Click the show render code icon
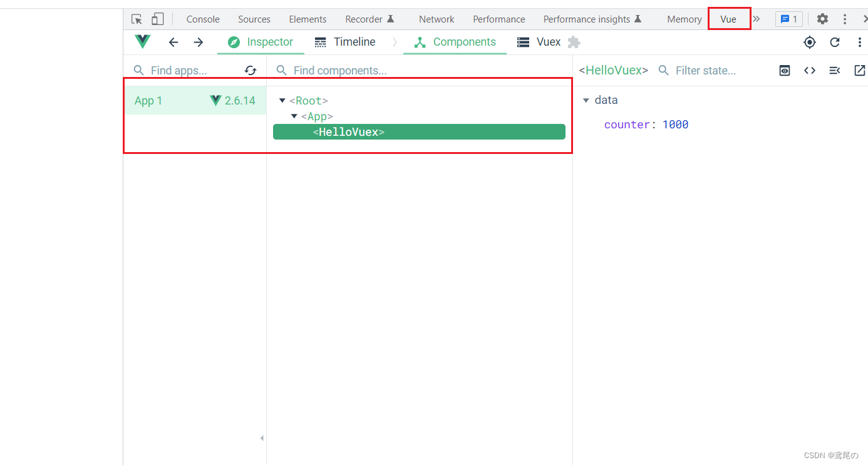This screenshot has height=465, width=868. coord(810,71)
